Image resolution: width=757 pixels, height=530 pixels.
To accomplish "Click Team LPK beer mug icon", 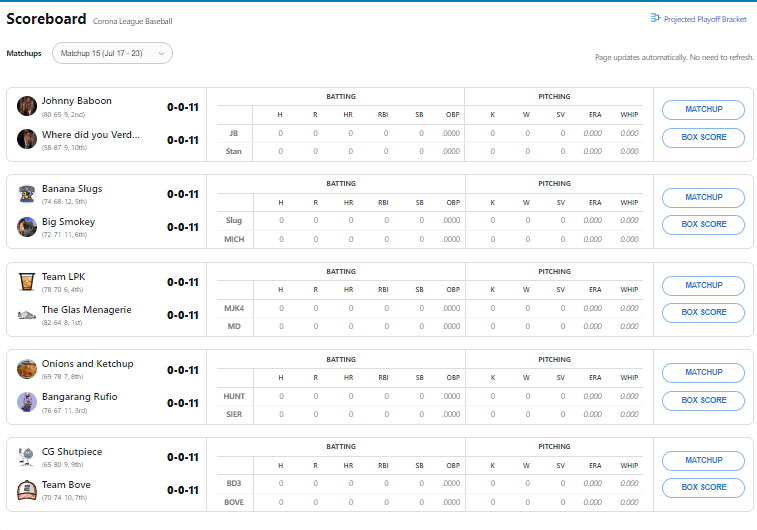I will [x=27, y=282].
